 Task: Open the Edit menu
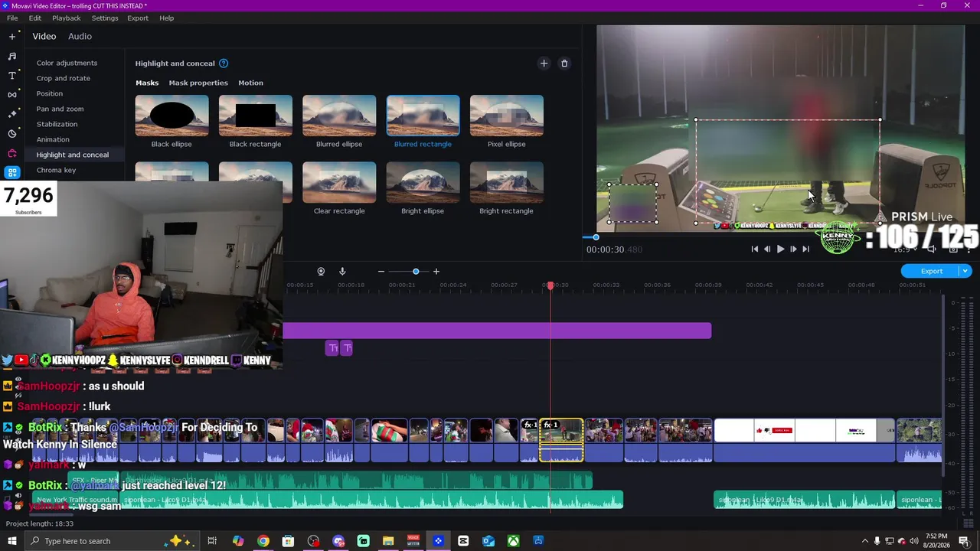click(x=35, y=18)
